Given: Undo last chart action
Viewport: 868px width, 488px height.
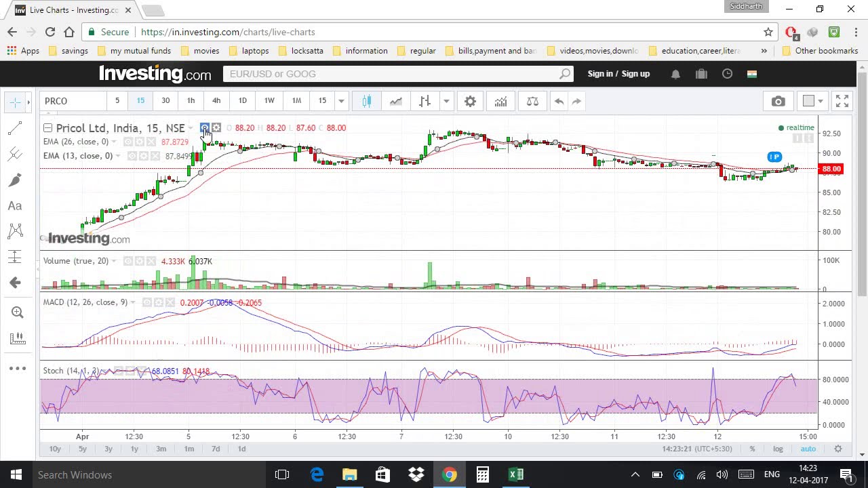Looking at the screenshot, I should (x=559, y=101).
